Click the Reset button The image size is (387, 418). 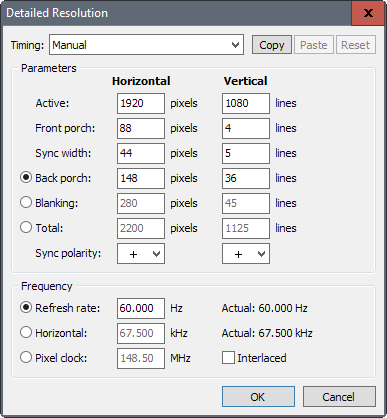(356, 45)
